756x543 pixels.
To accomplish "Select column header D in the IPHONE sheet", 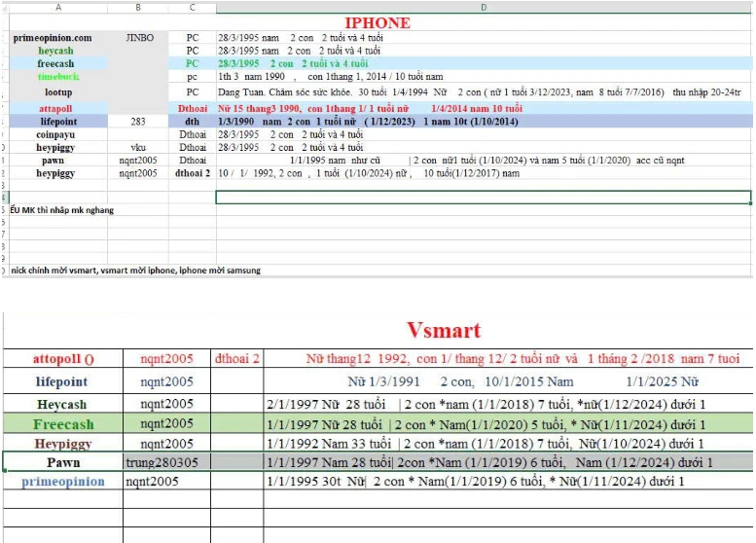I will (484, 7).
